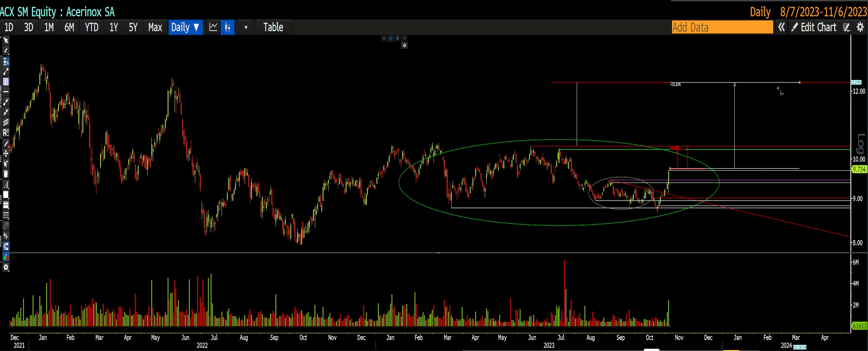
Task: Toggle the Log scale label
Action: coord(860,144)
